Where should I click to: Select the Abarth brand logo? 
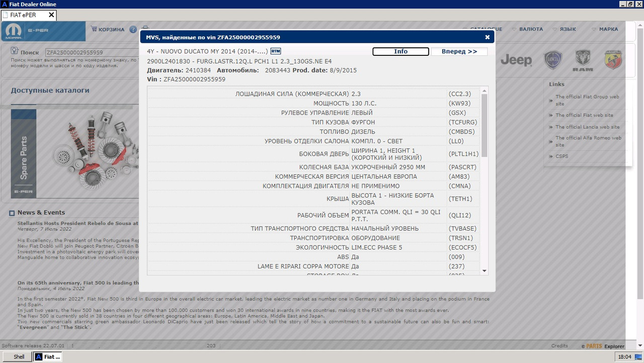click(613, 60)
